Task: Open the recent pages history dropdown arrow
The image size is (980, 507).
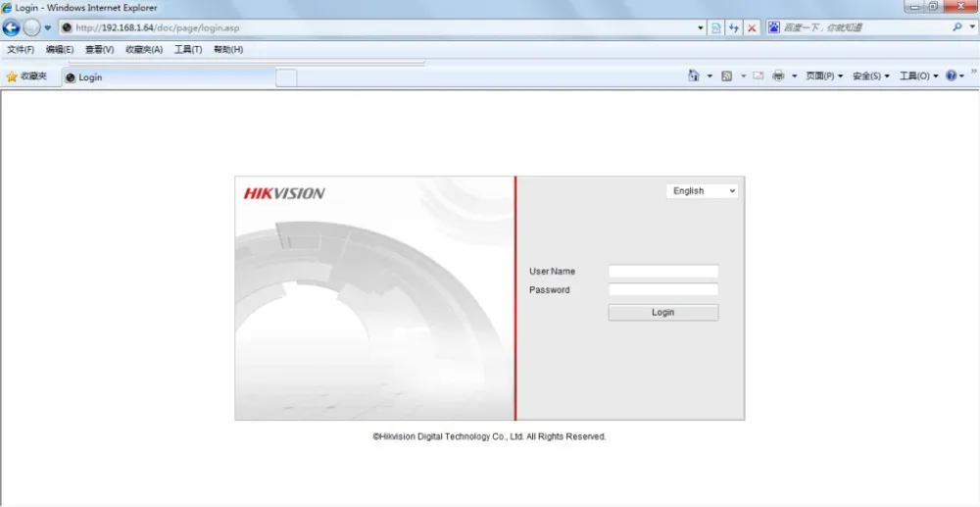Action: coord(47,28)
